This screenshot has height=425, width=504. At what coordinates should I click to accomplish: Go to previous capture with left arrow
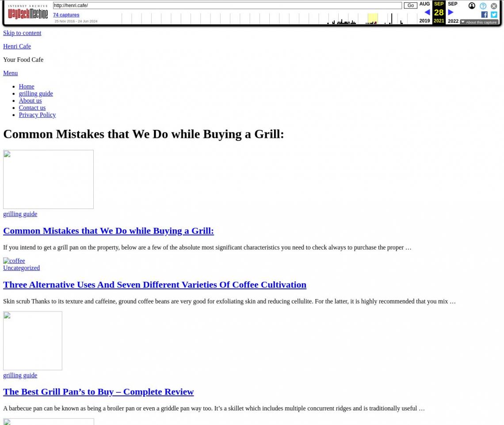(427, 12)
